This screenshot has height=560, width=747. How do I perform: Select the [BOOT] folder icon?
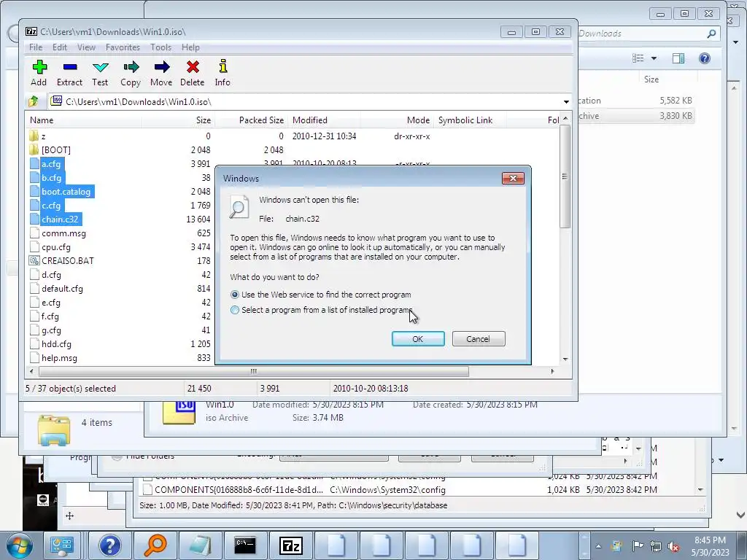coord(34,150)
